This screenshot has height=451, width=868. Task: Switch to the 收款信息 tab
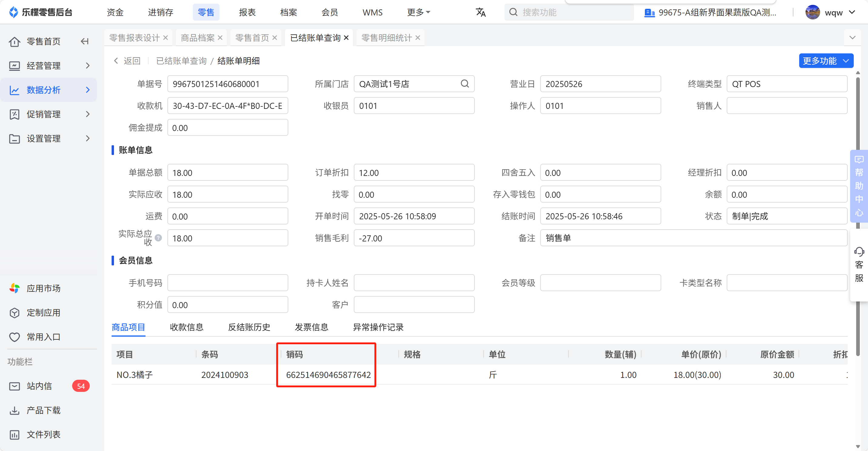coord(186,327)
